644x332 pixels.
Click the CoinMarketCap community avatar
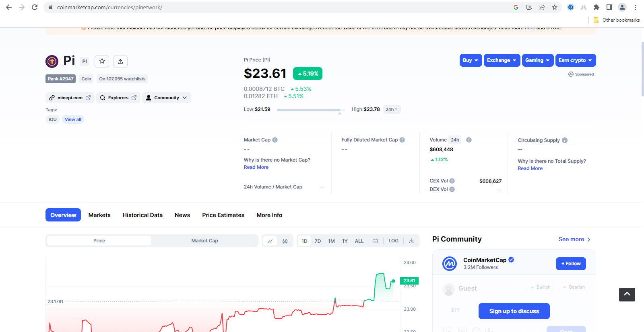450,264
